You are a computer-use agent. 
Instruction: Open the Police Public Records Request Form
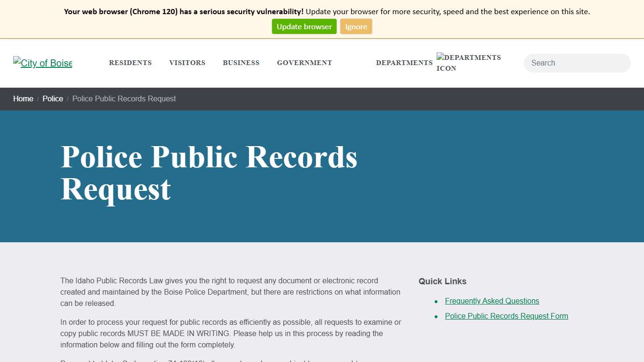coord(506,316)
